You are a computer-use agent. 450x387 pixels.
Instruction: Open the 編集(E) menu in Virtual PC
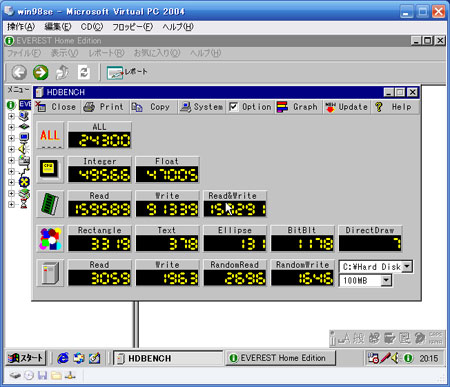(58, 27)
